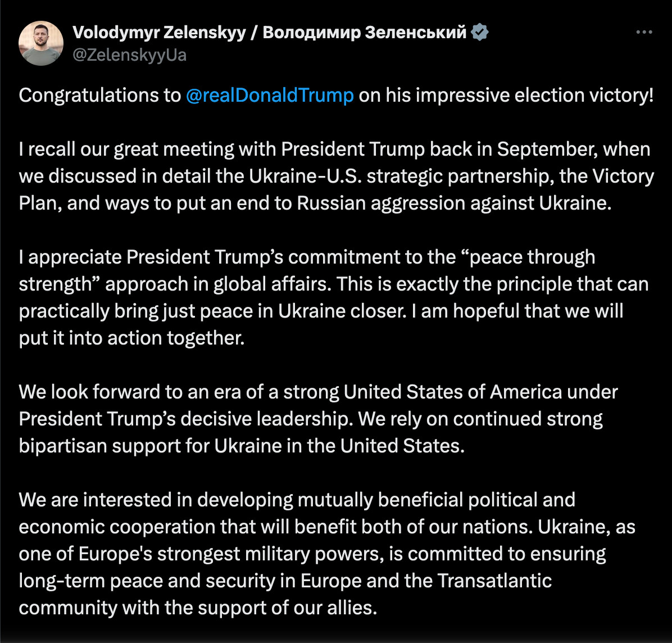Click the paragraph starting "I appreciate President Trump's"
672x643 pixels.
[334, 297]
